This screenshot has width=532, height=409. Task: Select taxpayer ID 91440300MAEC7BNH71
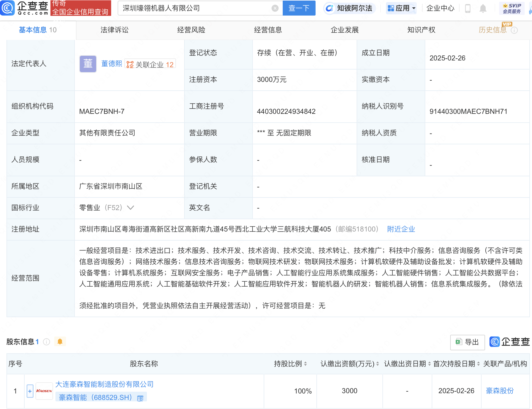[468, 111]
